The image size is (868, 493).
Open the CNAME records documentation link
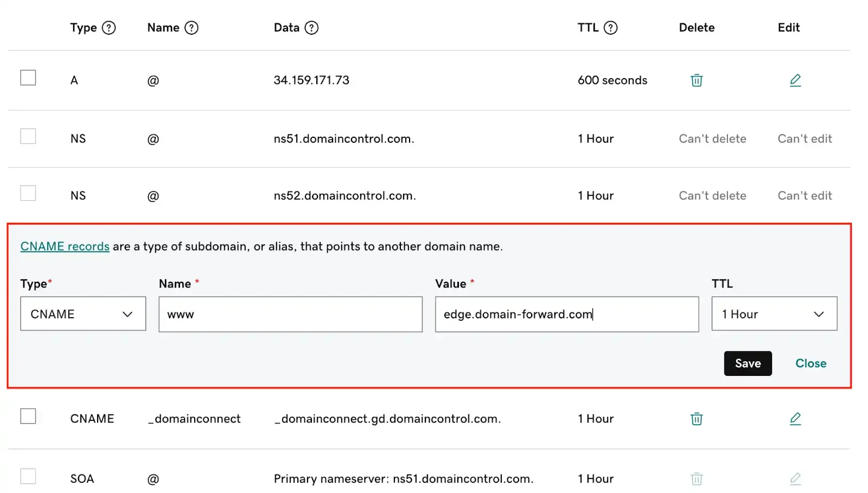pyautogui.click(x=65, y=246)
